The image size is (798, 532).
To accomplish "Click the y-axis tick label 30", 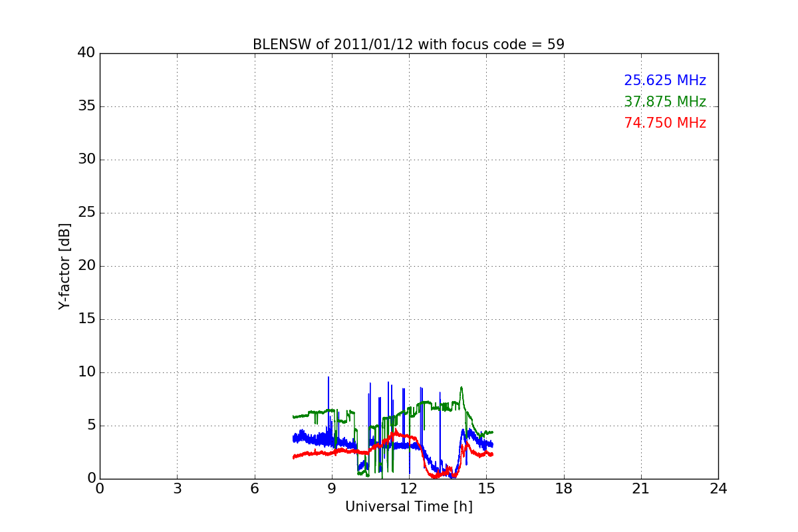I will [x=86, y=160].
